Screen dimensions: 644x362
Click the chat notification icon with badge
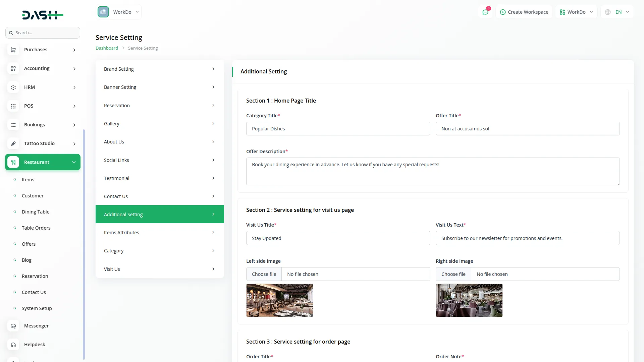(x=485, y=12)
